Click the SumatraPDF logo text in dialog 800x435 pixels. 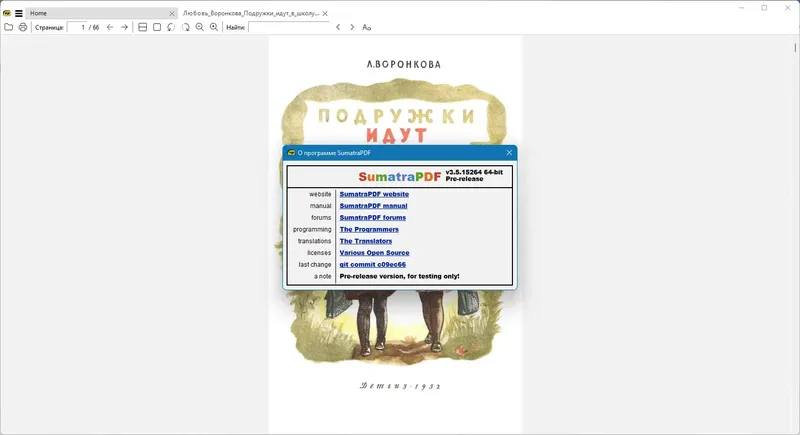click(x=399, y=176)
